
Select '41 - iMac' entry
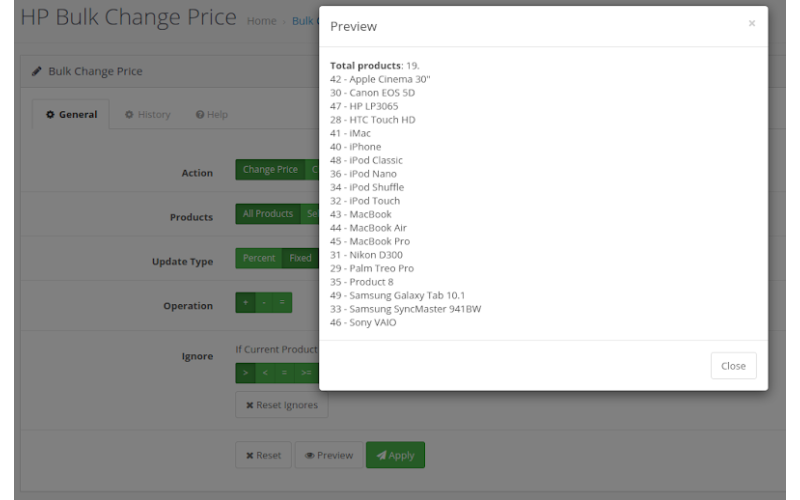[351, 133]
